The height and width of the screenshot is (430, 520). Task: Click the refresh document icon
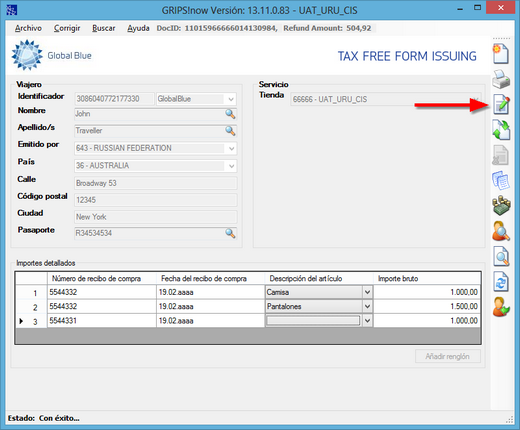[501, 282]
